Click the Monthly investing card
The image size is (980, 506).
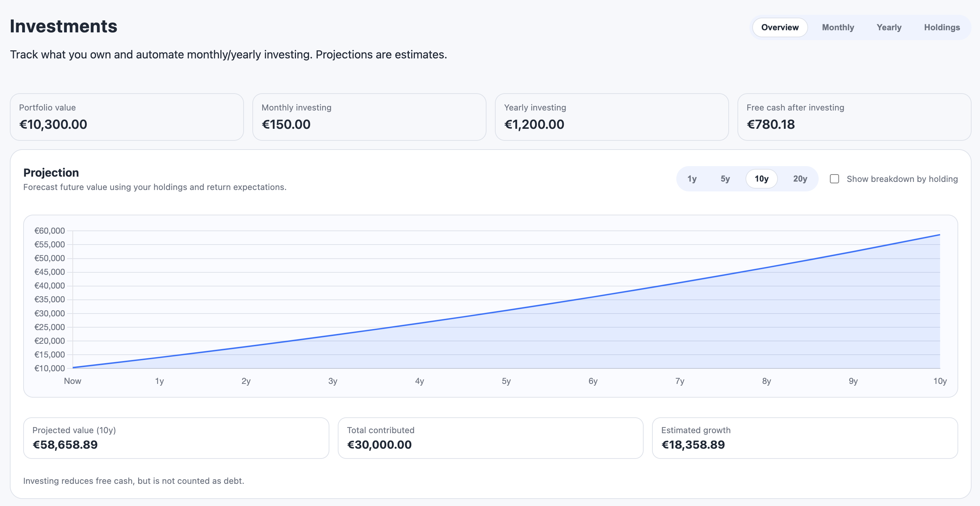pos(369,116)
